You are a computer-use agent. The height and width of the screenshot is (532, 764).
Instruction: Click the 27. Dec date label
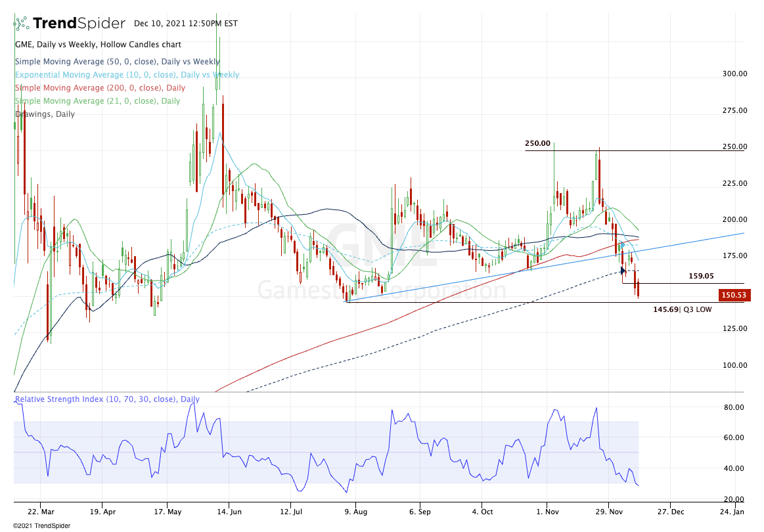click(671, 512)
